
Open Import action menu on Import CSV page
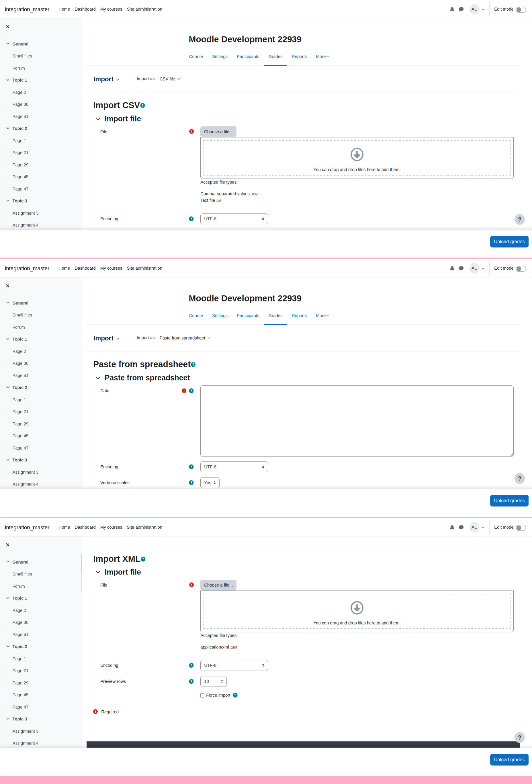106,79
